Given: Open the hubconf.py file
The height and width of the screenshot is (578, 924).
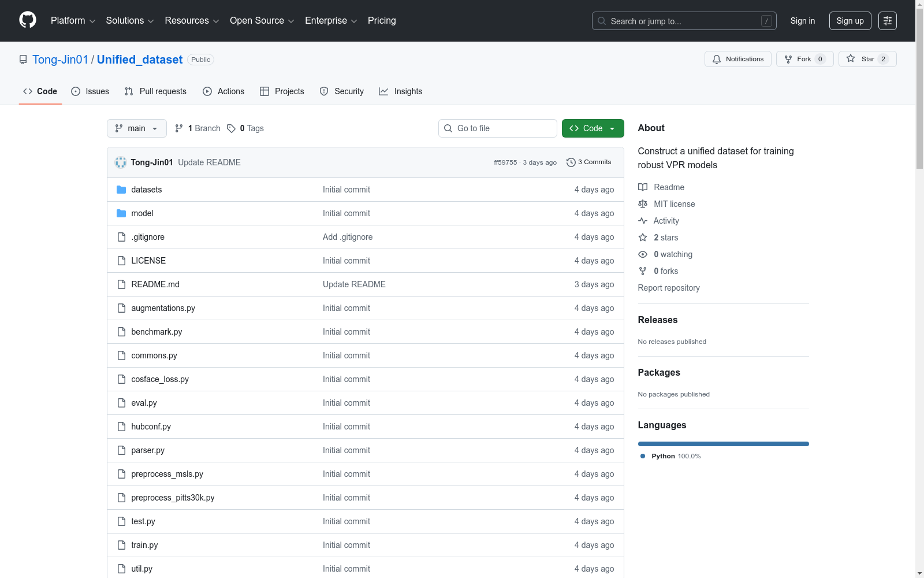Looking at the screenshot, I should coord(151,427).
